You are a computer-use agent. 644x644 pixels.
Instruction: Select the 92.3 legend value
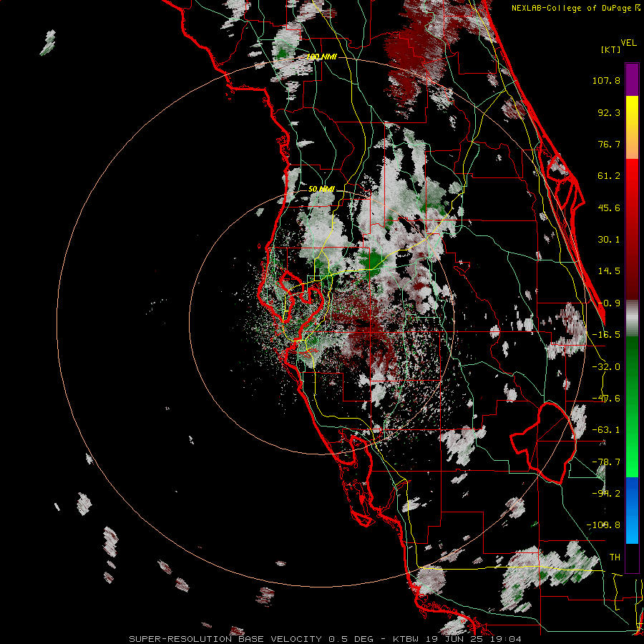click(609, 112)
